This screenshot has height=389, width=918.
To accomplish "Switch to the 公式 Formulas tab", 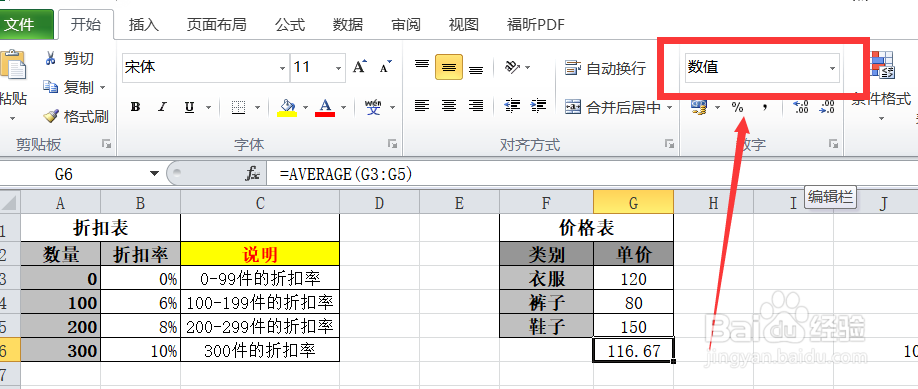I will [290, 25].
